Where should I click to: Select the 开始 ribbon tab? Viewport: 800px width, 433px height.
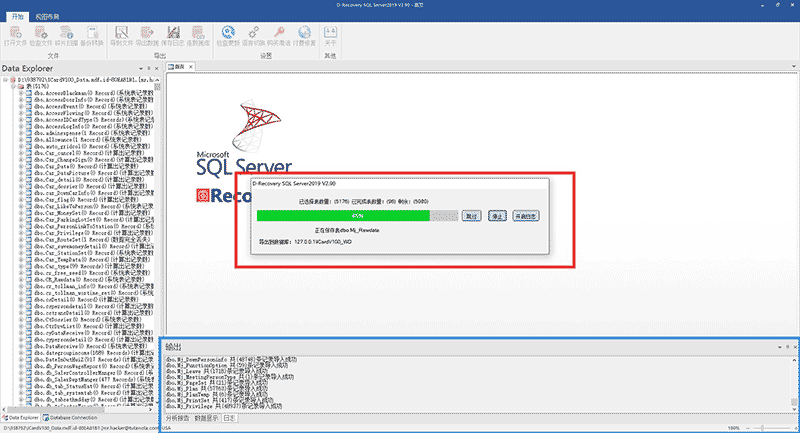point(17,17)
